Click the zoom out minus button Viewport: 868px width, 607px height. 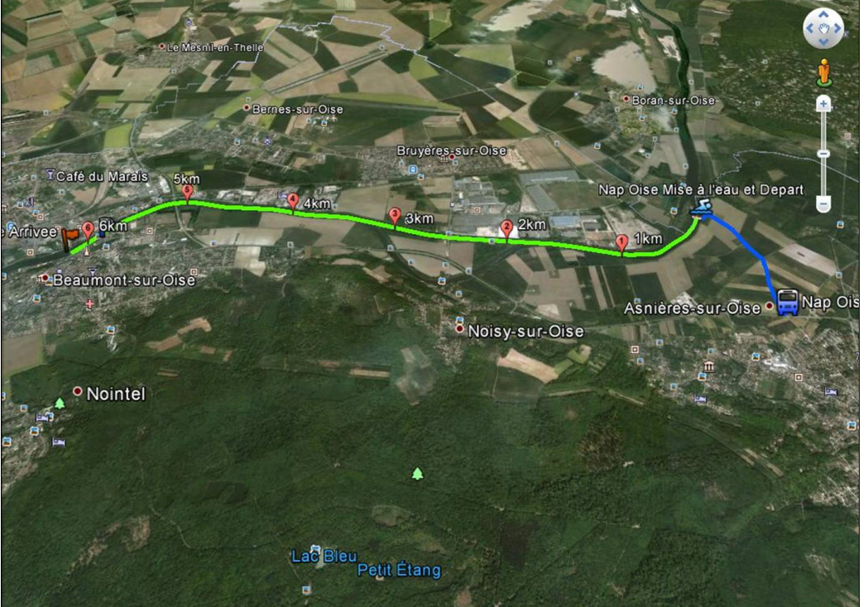(823, 204)
